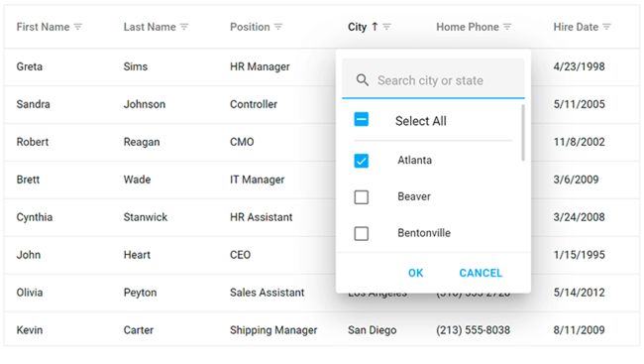
Task: Open filter icon for Position column
Action: pos(278,27)
